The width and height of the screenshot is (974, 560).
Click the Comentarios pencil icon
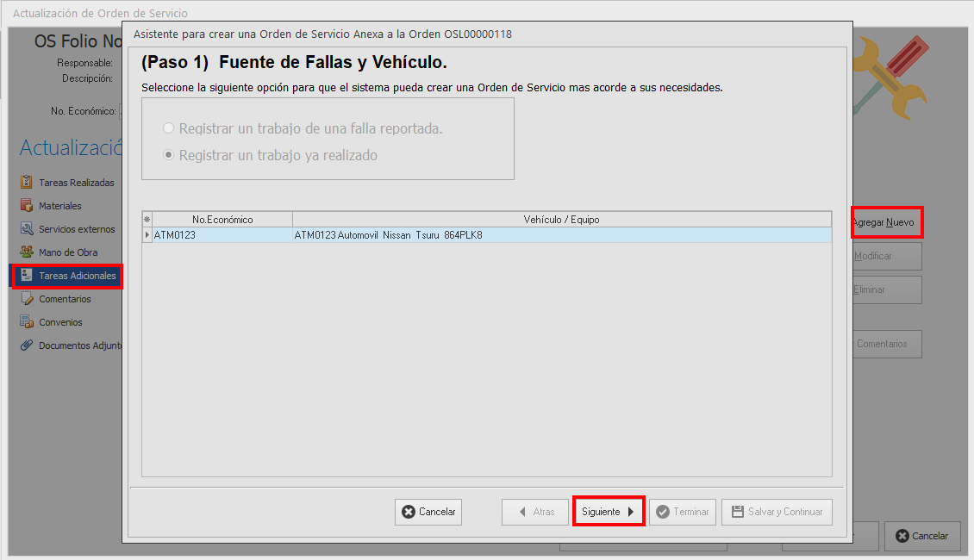[26, 299]
